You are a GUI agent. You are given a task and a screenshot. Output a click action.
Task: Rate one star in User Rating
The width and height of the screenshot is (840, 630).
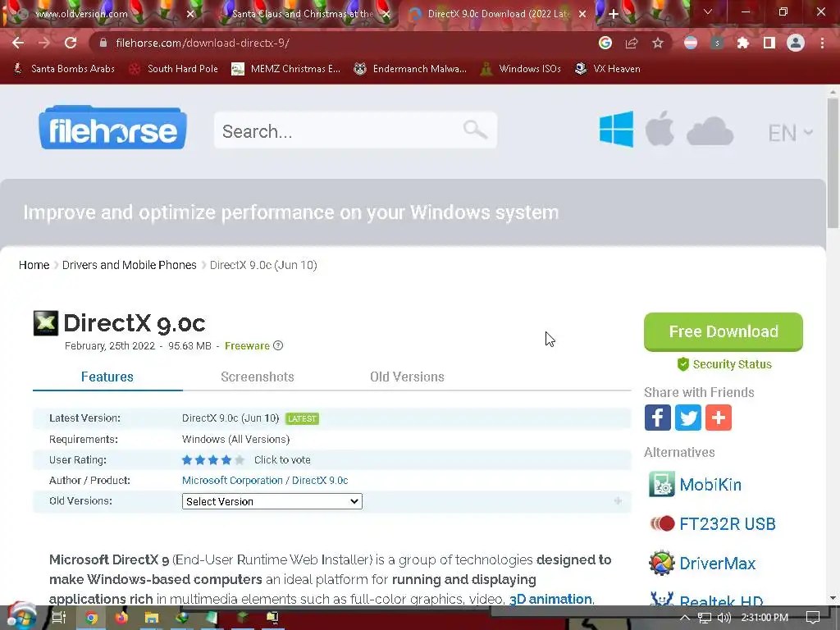coord(187,459)
